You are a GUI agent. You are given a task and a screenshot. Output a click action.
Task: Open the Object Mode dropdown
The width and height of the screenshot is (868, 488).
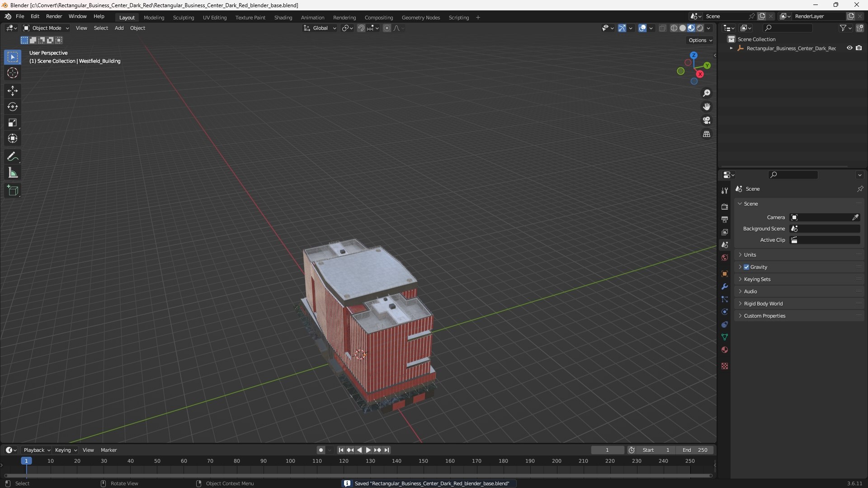point(46,28)
